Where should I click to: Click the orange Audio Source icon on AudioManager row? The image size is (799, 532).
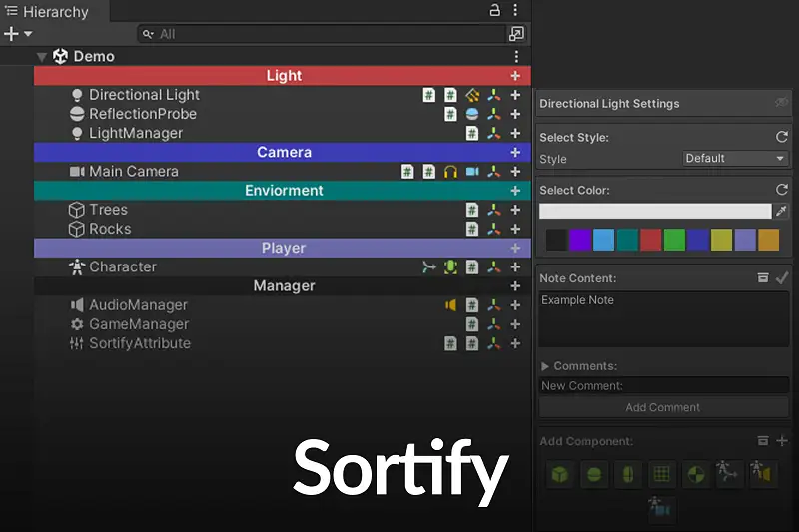pos(450,305)
